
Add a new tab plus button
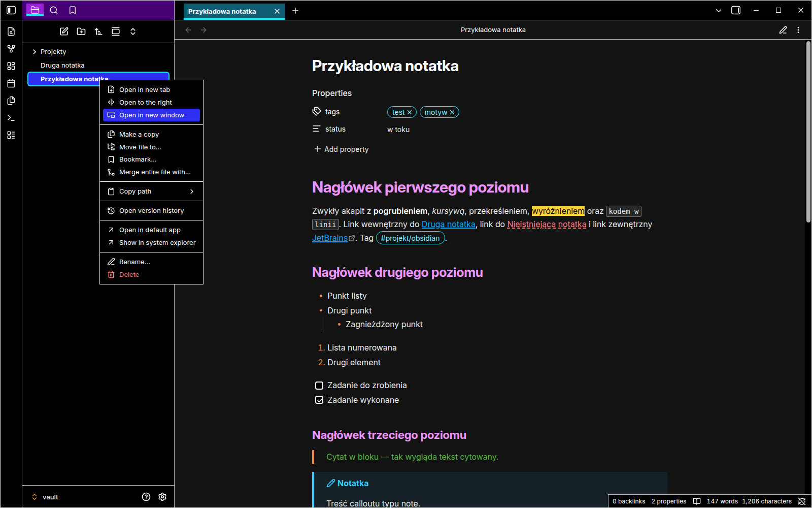295,11
